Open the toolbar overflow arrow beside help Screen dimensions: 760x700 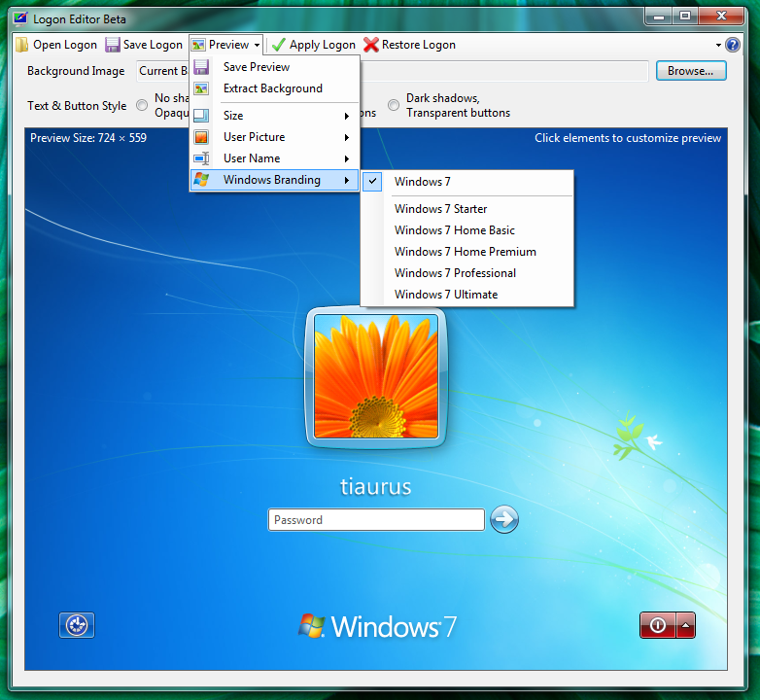[x=719, y=45]
